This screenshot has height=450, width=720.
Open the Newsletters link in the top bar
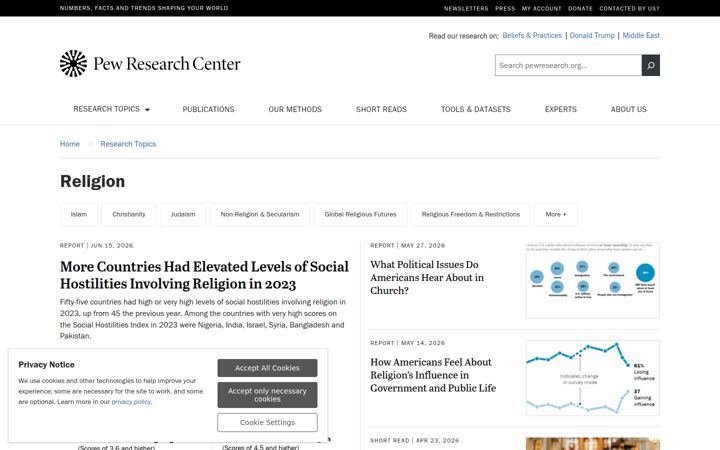[466, 8]
